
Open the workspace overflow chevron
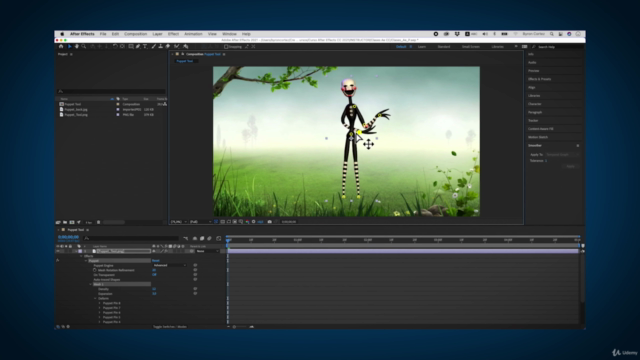click(x=516, y=47)
